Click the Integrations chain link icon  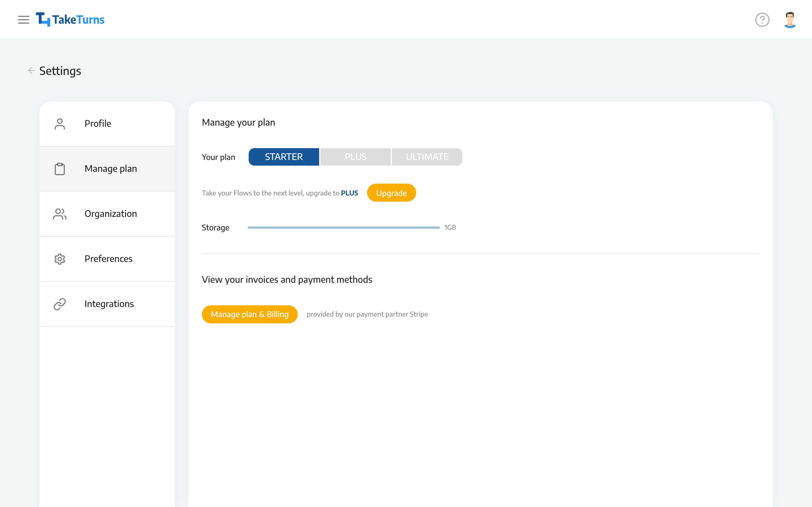[58, 303]
